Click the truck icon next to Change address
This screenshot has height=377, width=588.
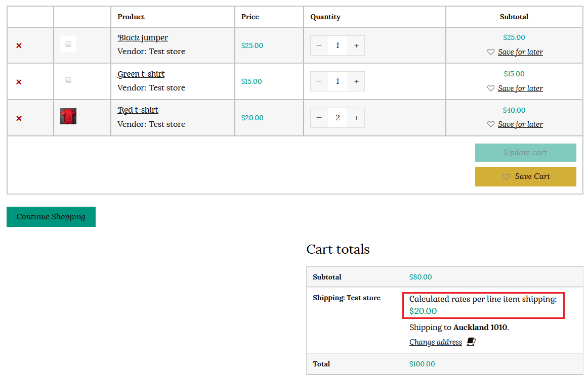coord(471,342)
